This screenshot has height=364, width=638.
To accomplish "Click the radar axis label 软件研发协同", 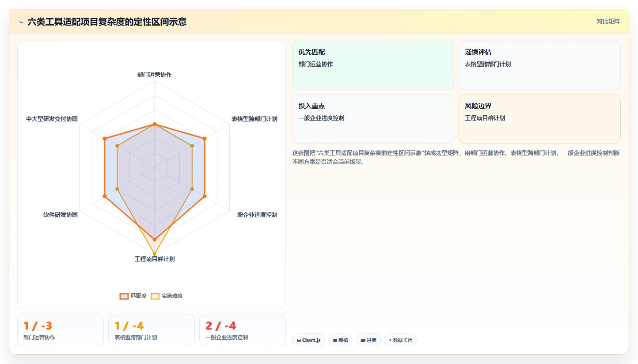I will point(61,215).
